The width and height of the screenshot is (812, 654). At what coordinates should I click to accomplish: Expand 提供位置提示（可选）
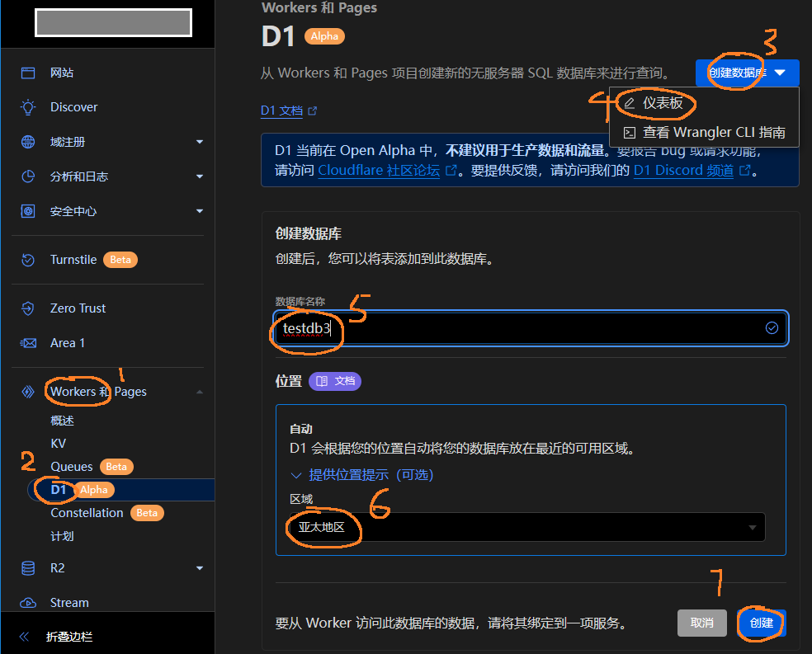click(371, 474)
